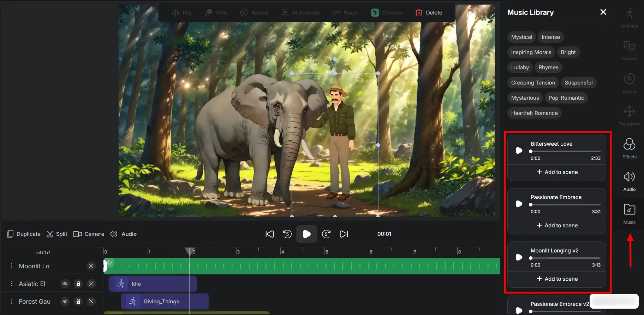Open the Animate panel in right sidebar
Viewport: 644px width, 315px height.
click(x=629, y=18)
